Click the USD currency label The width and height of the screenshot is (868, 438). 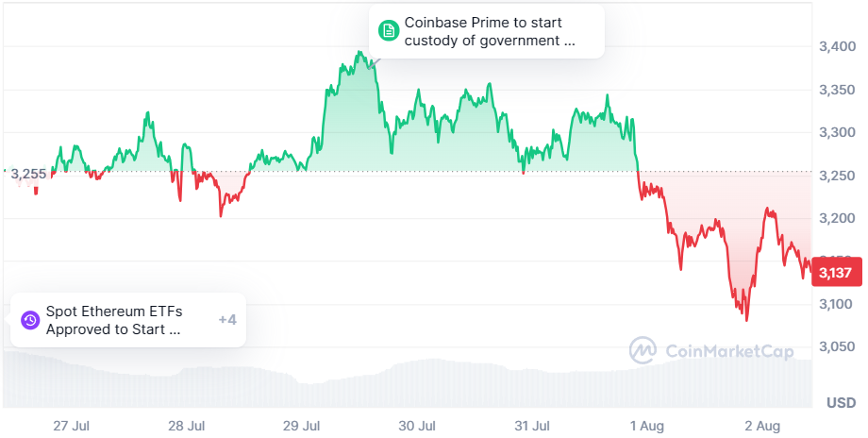coord(841,404)
